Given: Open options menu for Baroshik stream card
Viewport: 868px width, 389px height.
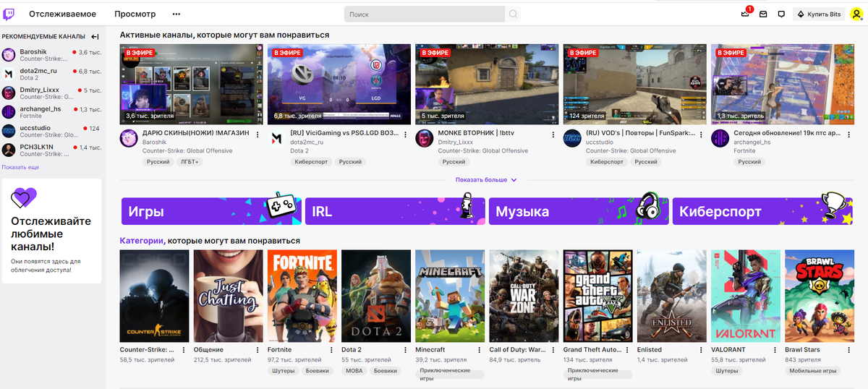Looking at the screenshot, I should coord(258,134).
